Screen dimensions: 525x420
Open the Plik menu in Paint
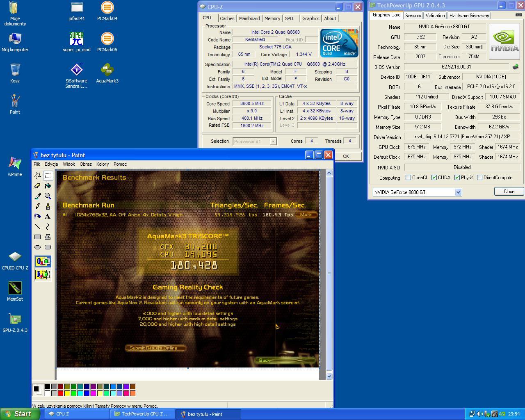[x=37, y=164]
